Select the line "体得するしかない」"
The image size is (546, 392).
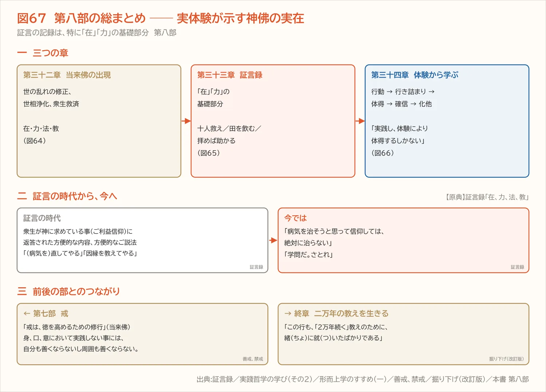pos(398,141)
